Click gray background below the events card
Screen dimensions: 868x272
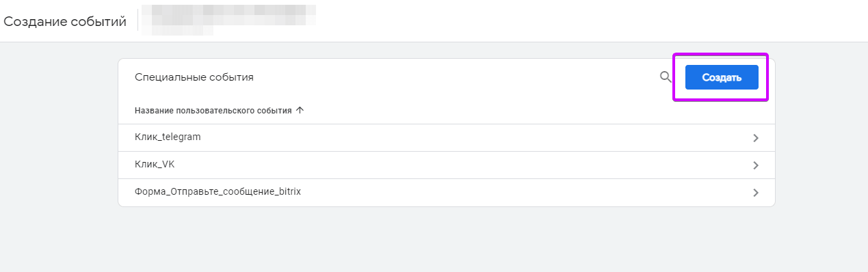[445, 239]
